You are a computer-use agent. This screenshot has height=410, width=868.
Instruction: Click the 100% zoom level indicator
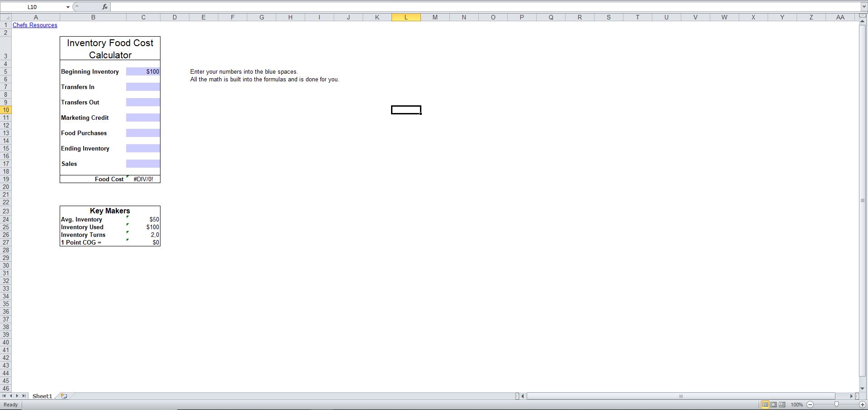pyautogui.click(x=797, y=405)
